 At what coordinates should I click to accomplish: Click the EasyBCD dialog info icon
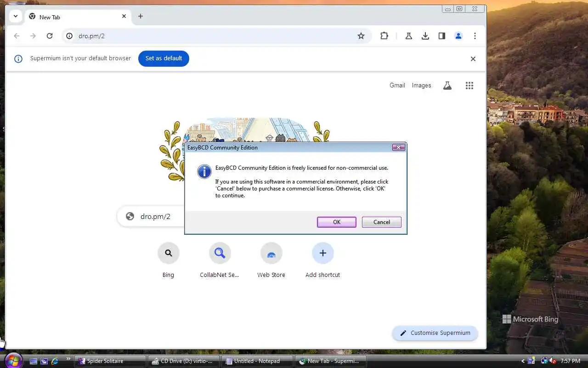[x=204, y=172]
